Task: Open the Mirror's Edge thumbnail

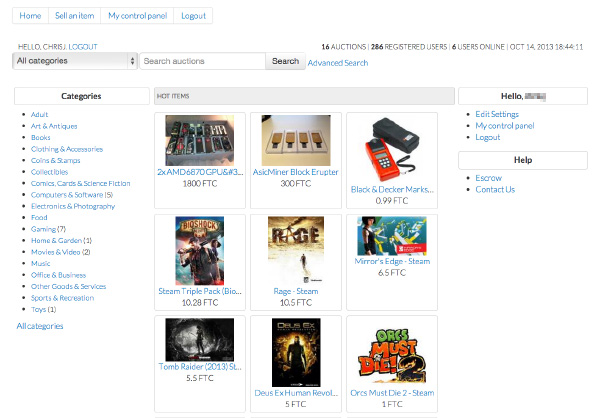Action: tap(392, 236)
